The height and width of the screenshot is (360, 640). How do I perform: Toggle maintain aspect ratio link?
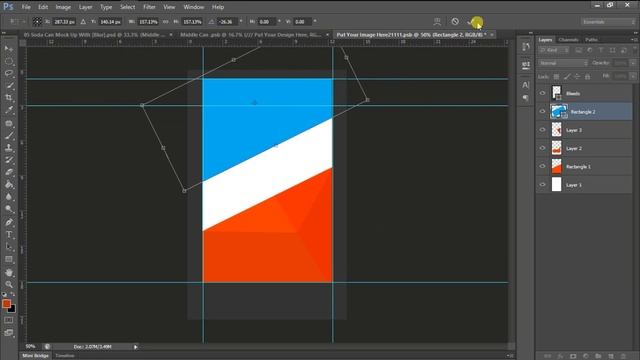pyautogui.click(x=165, y=22)
